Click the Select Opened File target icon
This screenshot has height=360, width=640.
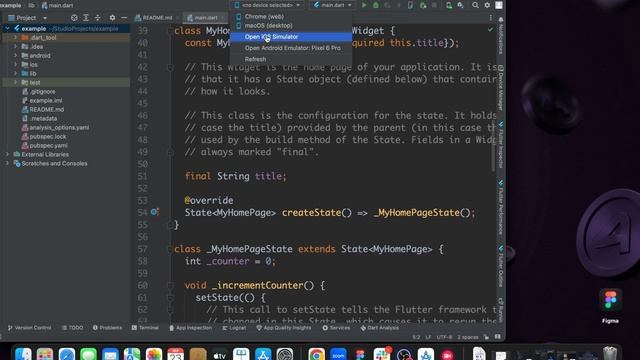pyautogui.click(x=74, y=18)
